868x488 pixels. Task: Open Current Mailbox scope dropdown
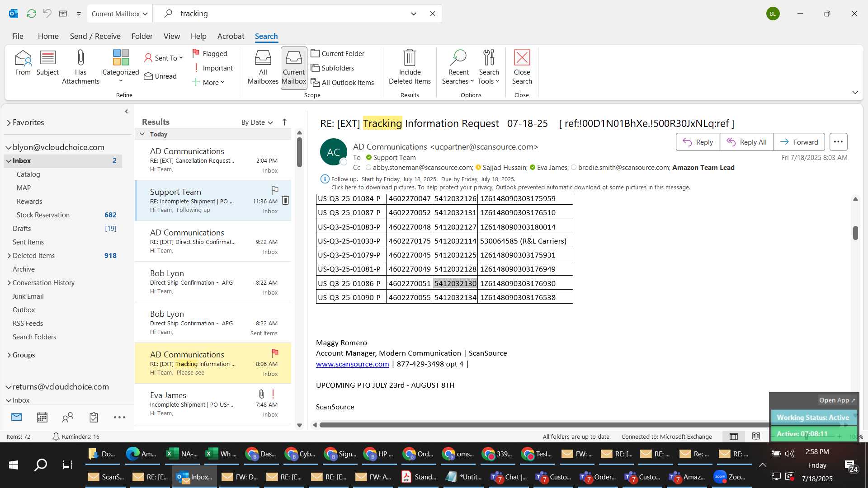tap(119, 14)
